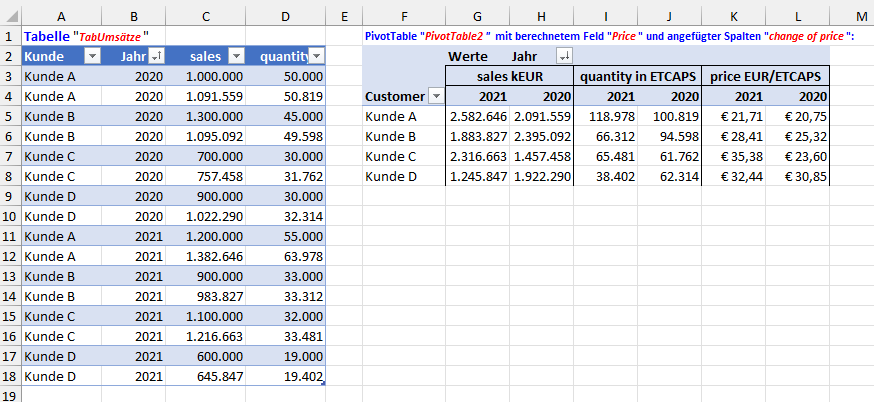This screenshot has height=402, width=874.
Task: Click sales value 1.382.646
Action: (206, 256)
